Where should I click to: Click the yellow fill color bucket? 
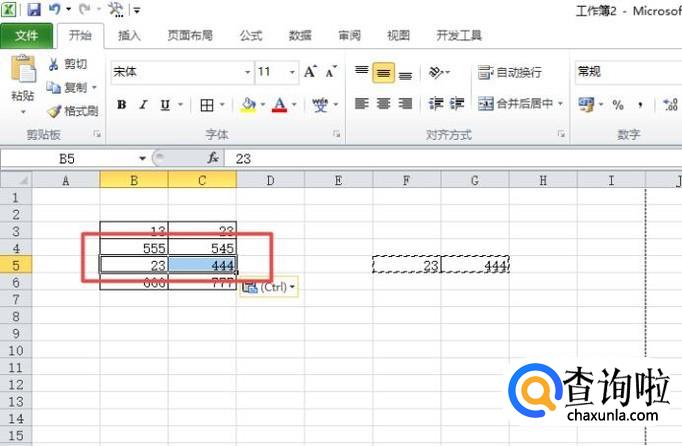248,104
